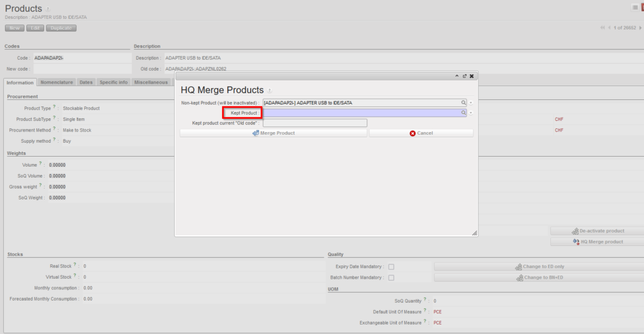644x334 pixels.
Task: Click the Kept Product input field
Action: [x=362, y=113]
